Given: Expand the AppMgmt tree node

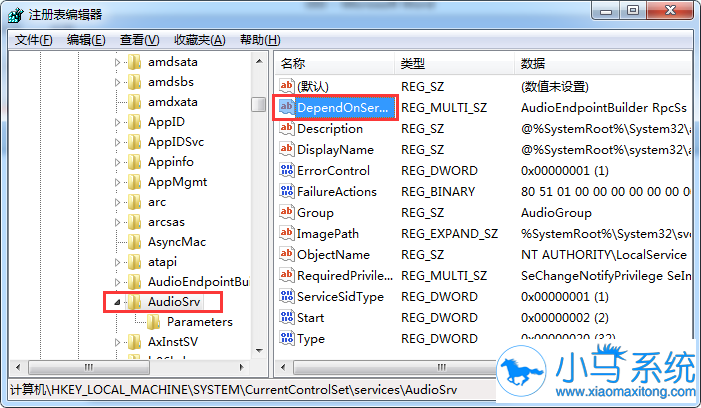Looking at the screenshot, I should pos(117,182).
